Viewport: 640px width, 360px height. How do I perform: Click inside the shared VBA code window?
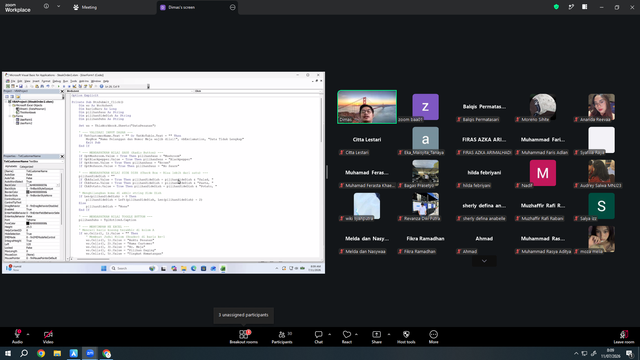[195, 176]
